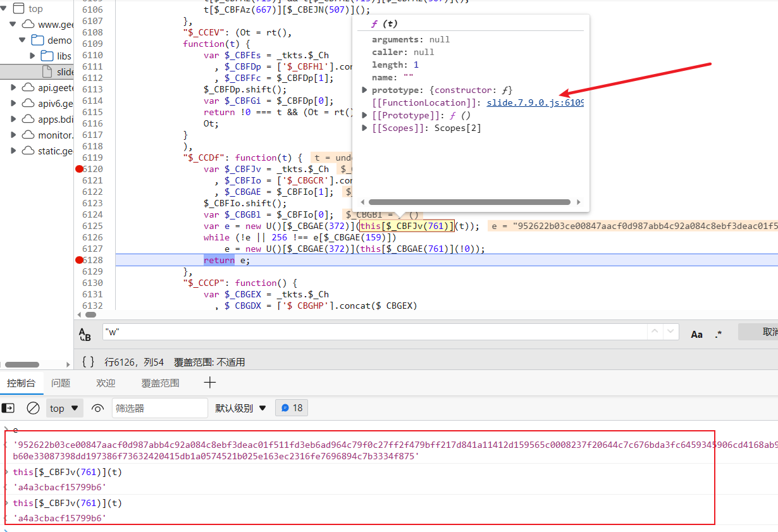Remove the breakpoint on line 6120
Screen dimensions: 778x532
click(x=79, y=169)
